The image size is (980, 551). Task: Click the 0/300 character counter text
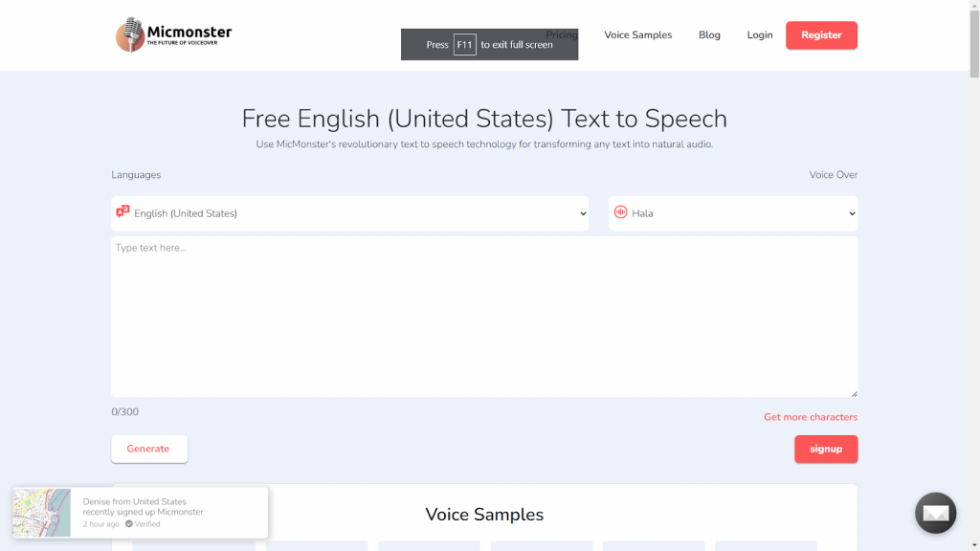pos(125,411)
